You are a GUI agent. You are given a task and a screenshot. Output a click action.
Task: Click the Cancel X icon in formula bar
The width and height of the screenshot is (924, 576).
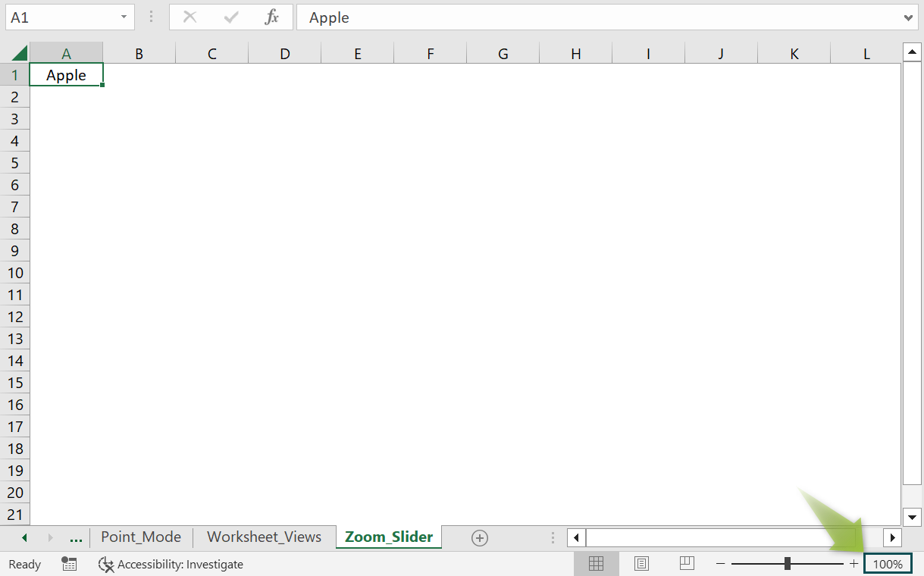(x=190, y=17)
